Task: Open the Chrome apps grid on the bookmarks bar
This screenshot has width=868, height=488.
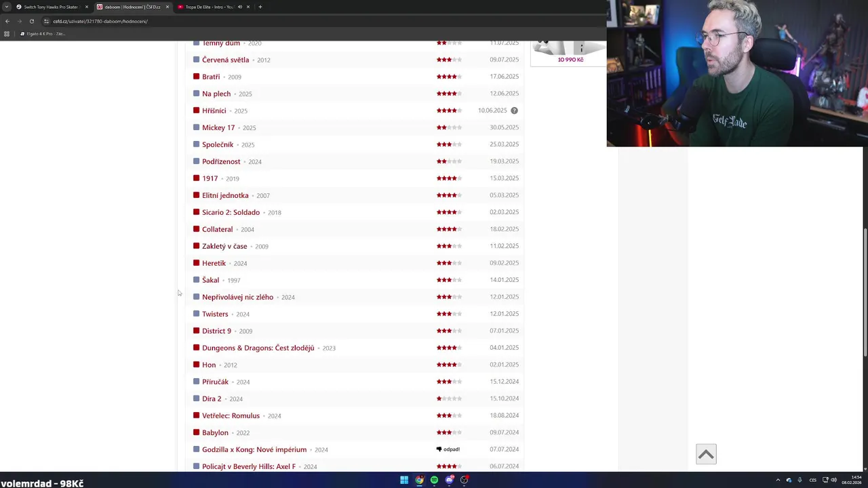Action: click(7, 34)
